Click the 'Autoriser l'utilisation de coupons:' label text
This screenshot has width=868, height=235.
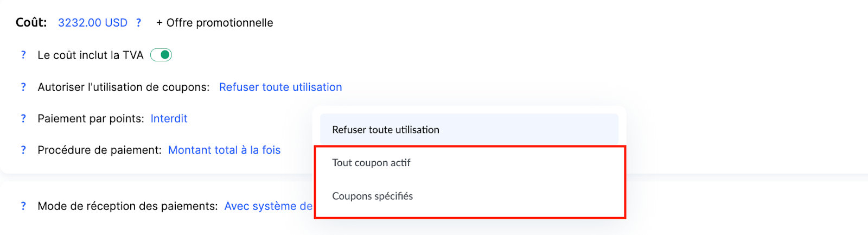(x=123, y=87)
